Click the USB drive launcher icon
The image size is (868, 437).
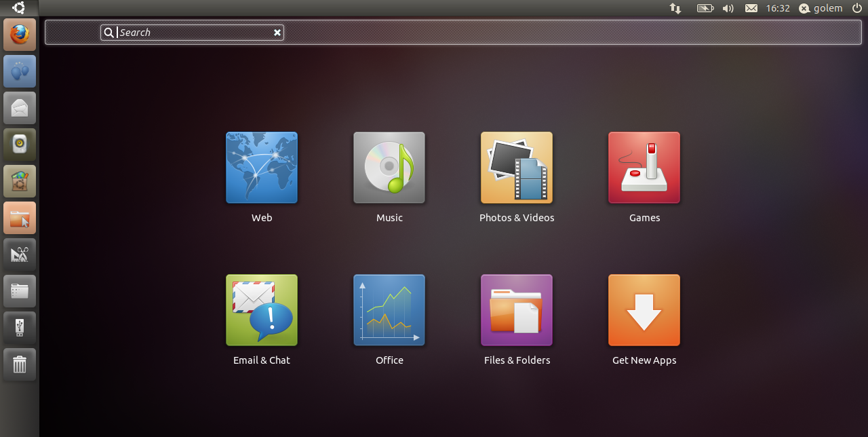click(x=20, y=328)
